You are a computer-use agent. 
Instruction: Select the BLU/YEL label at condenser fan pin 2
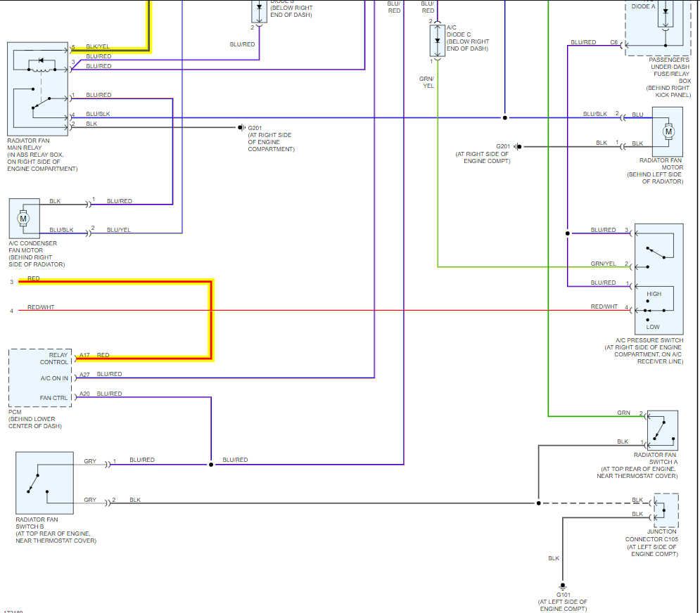pyautogui.click(x=118, y=230)
